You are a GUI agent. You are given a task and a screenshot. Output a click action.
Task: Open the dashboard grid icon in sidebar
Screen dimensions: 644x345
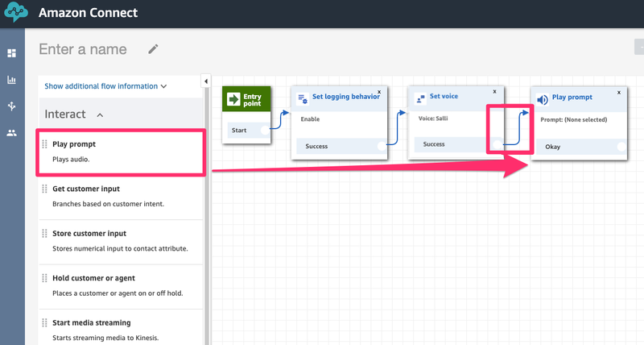(x=11, y=53)
